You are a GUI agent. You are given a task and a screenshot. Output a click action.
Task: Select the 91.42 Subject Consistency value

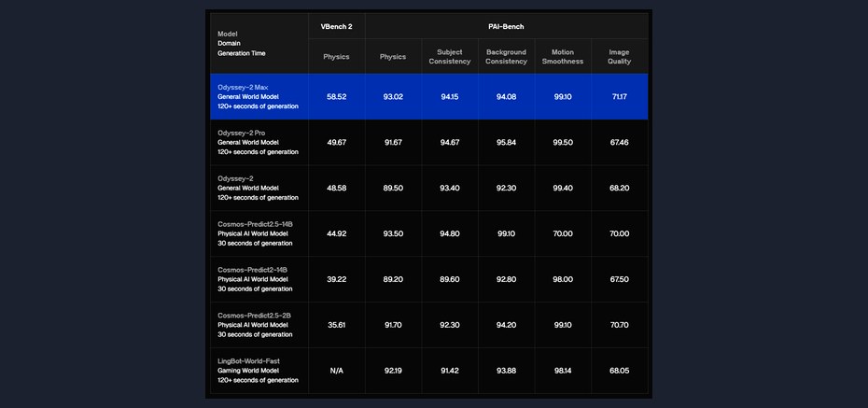[x=450, y=371]
